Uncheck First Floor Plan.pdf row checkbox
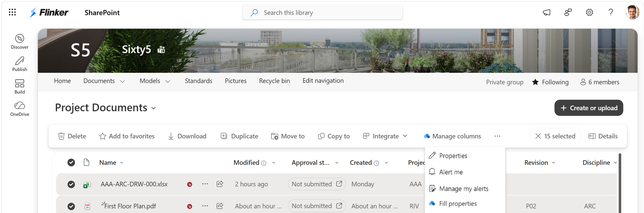 pyautogui.click(x=71, y=206)
